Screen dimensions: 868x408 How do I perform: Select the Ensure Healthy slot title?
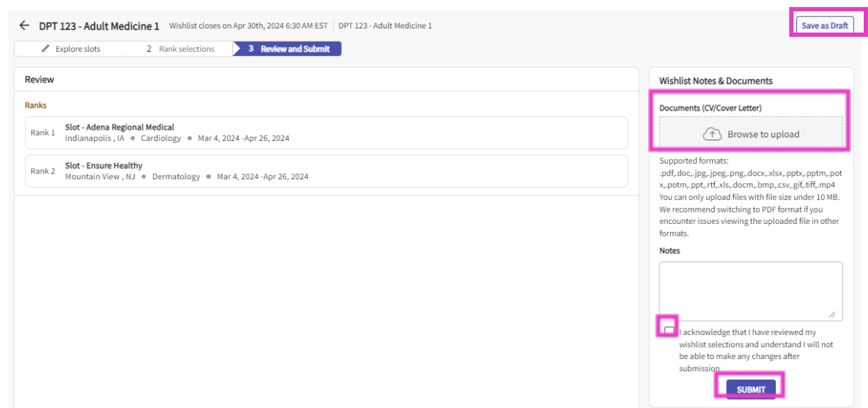coord(104,166)
